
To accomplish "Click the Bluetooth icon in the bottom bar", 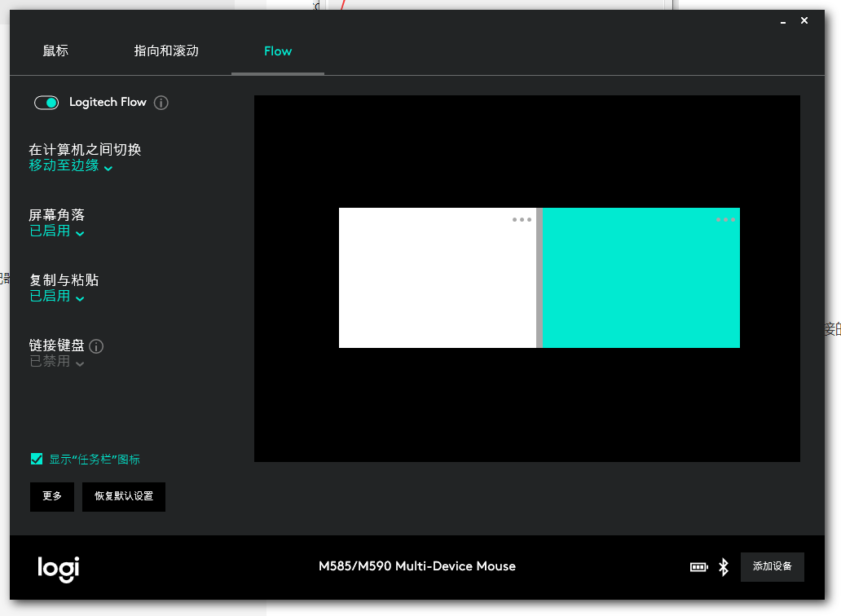I will pyautogui.click(x=722, y=566).
